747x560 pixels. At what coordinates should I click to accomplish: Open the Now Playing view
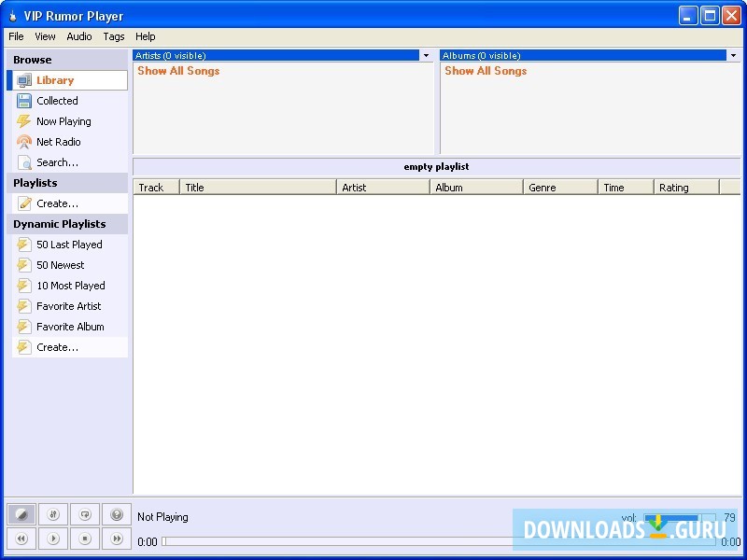[69, 121]
